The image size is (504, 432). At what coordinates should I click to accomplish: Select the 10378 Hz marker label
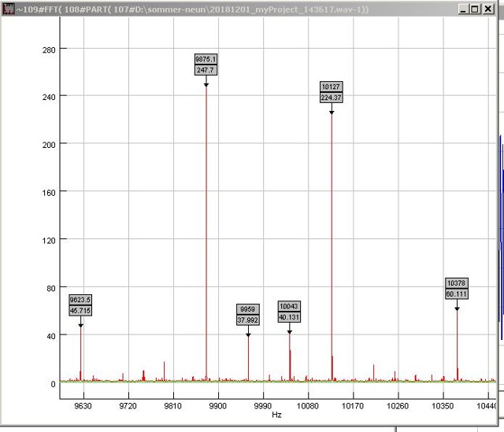(456, 283)
